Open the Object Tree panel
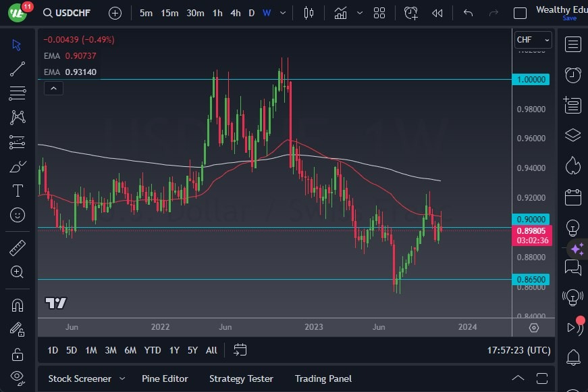The image size is (588, 392). (x=572, y=135)
